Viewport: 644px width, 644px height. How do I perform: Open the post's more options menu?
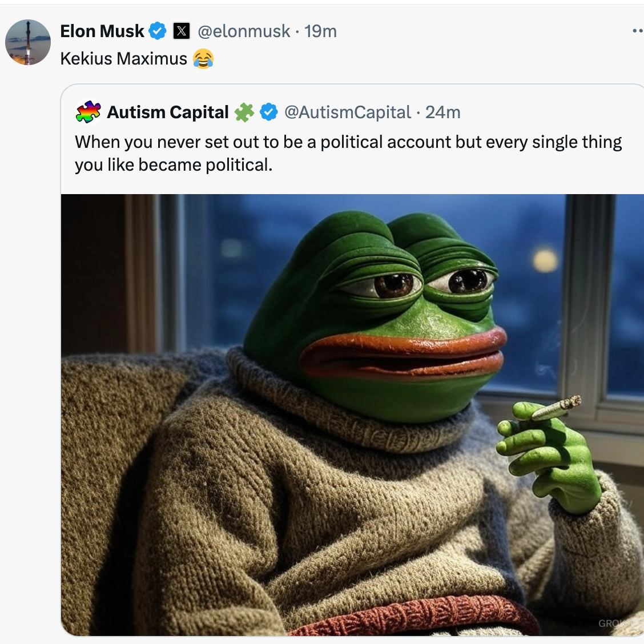637,31
